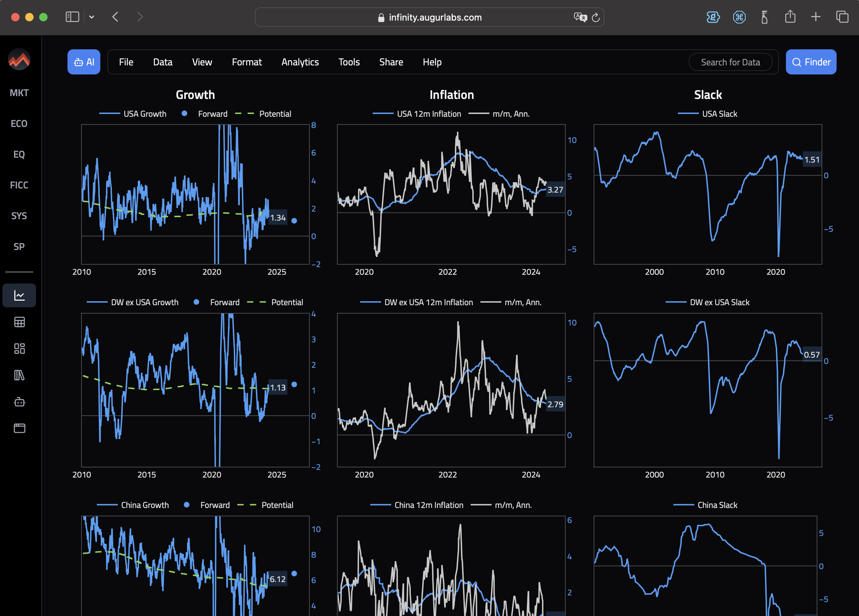
Task: Click the Search for Data field
Action: click(x=731, y=62)
